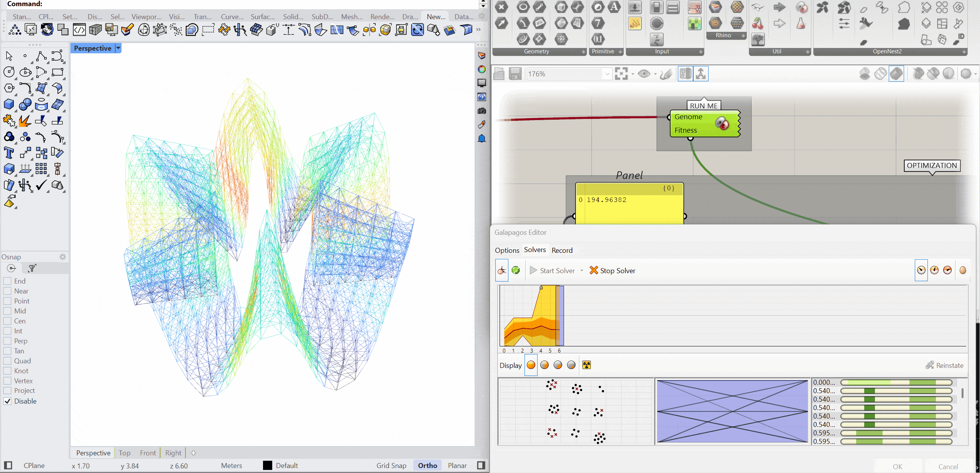Screen dimensions: 980x473
Task: Open the Osnap settings gear
Action: coord(62,257)
